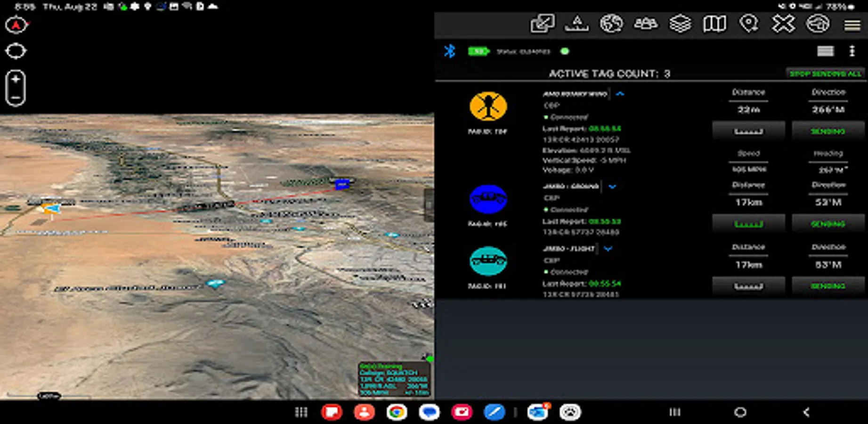
Task: Collapse the rotary wing tag details
Action: point(620,94)
